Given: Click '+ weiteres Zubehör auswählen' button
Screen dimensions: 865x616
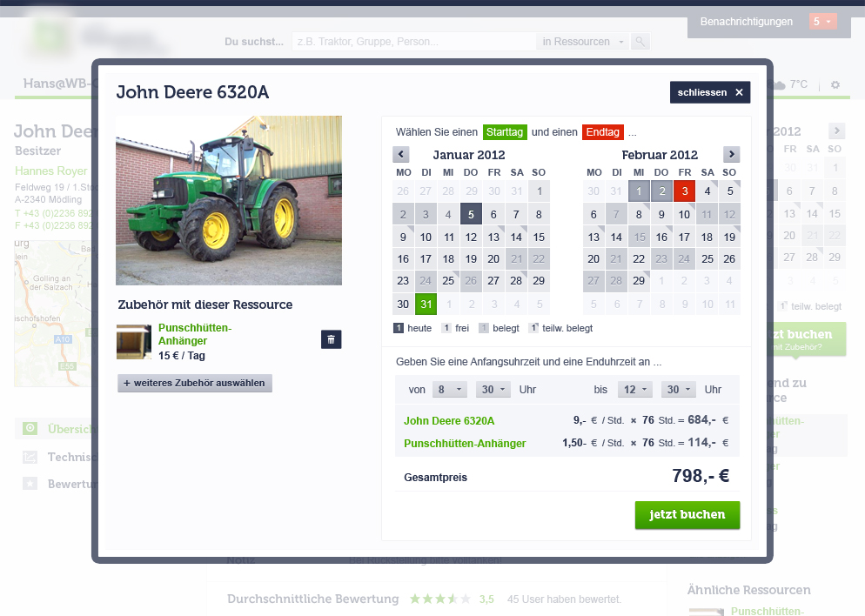Looking at the screenshot, I should pos(195,383).
